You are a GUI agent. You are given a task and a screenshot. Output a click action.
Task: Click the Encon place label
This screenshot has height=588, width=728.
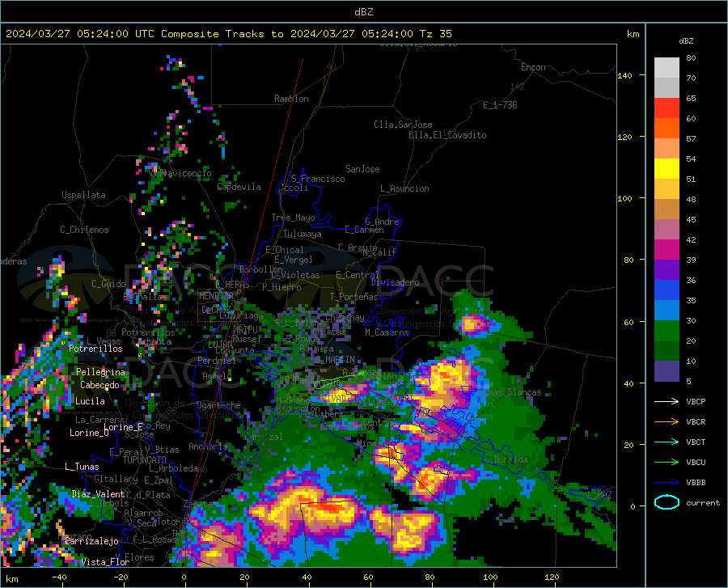(x=533, y=67)
